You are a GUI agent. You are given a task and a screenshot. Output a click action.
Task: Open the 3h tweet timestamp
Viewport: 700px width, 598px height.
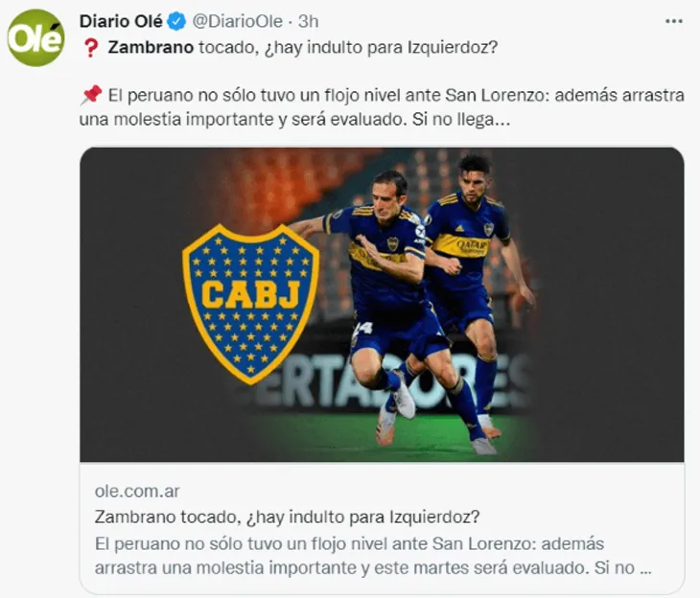click(308, 21)
